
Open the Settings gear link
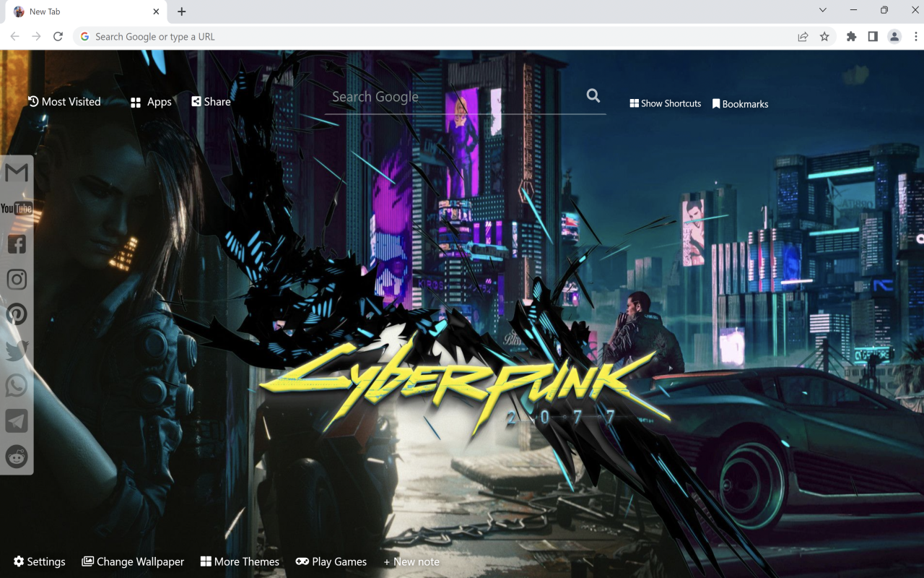[39, 561]
